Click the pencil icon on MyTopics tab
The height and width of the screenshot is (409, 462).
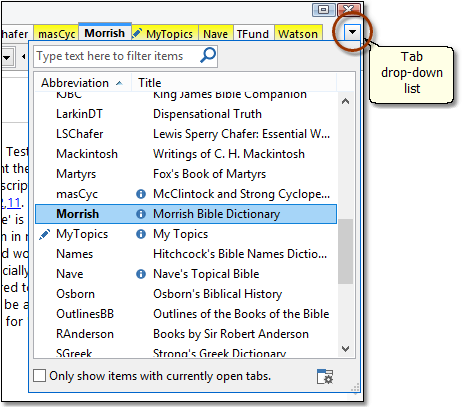(x=137, y=33)
